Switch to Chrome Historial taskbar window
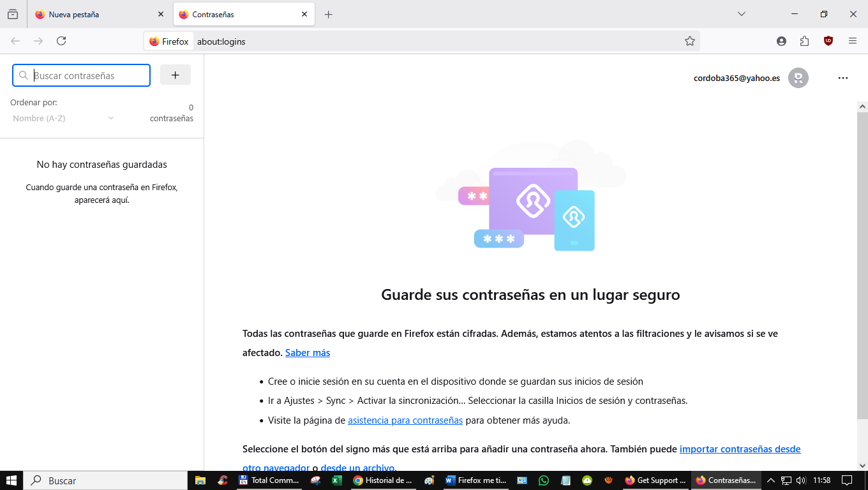Viewport: 868px width, 490px height. tap(384, 480)
